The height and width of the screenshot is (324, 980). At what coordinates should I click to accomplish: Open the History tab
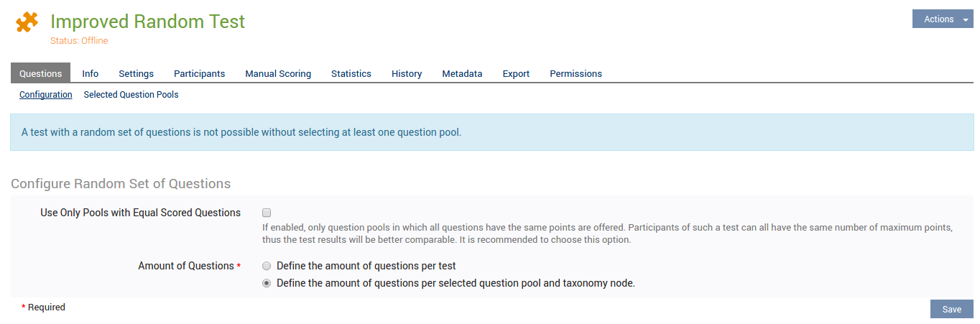click(407, 73)
